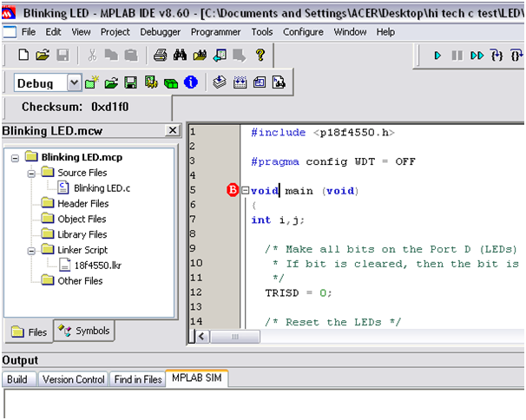Click the grayed Save file icon
The height and width of the screenshot is (420, 526).
62,55
